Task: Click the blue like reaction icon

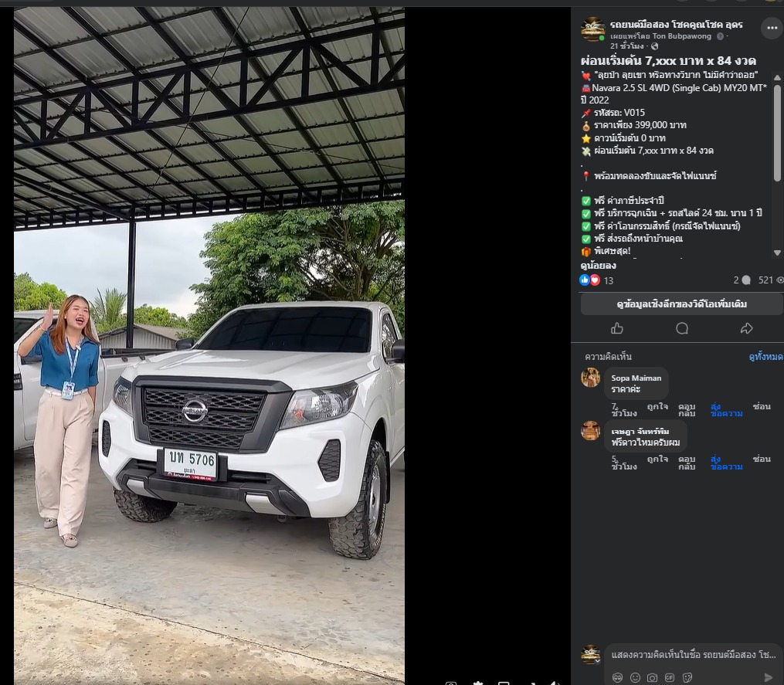Action: [x=585, y=280]
